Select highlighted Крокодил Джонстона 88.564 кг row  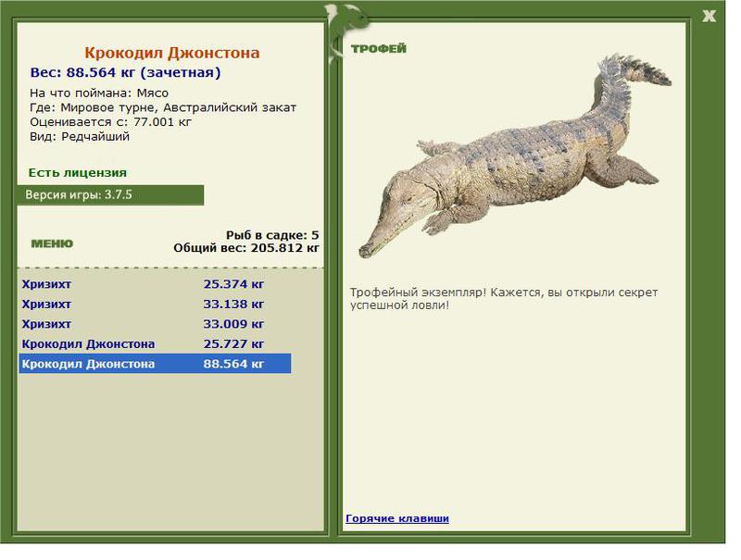click(x=155, y=364)
